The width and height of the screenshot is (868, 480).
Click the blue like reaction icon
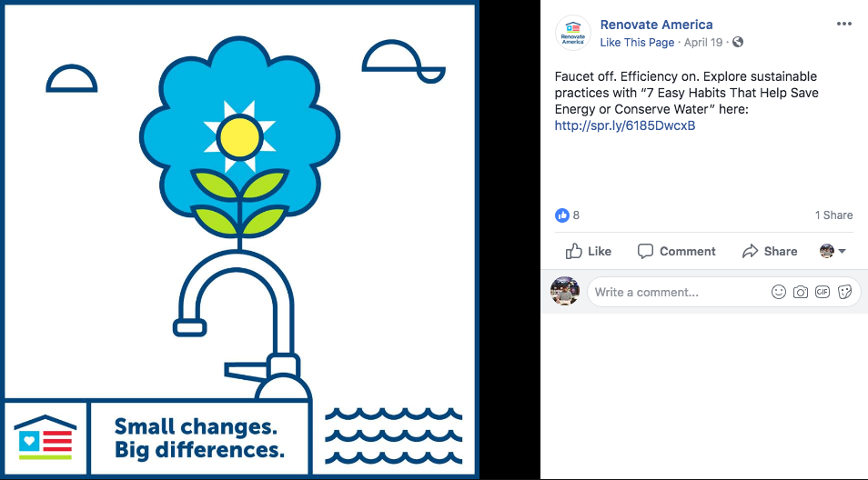562,215
